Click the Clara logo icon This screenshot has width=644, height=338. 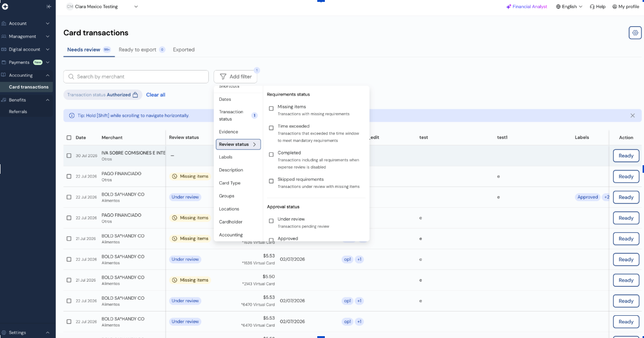click(5, 7)
